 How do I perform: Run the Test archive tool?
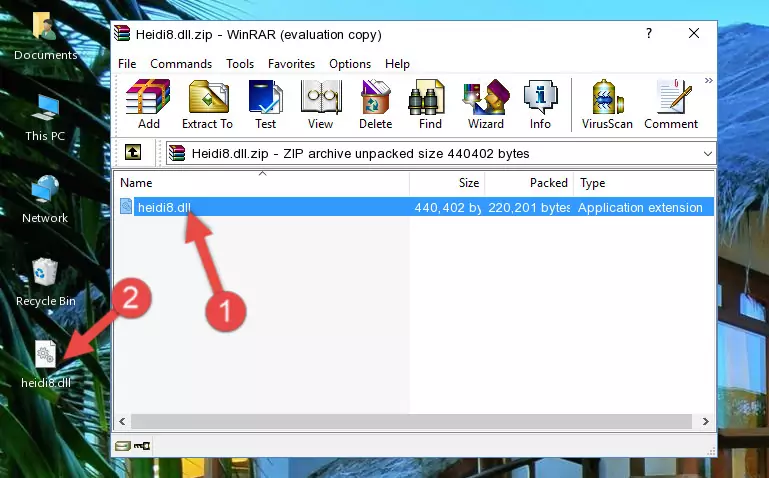[265, 104]
